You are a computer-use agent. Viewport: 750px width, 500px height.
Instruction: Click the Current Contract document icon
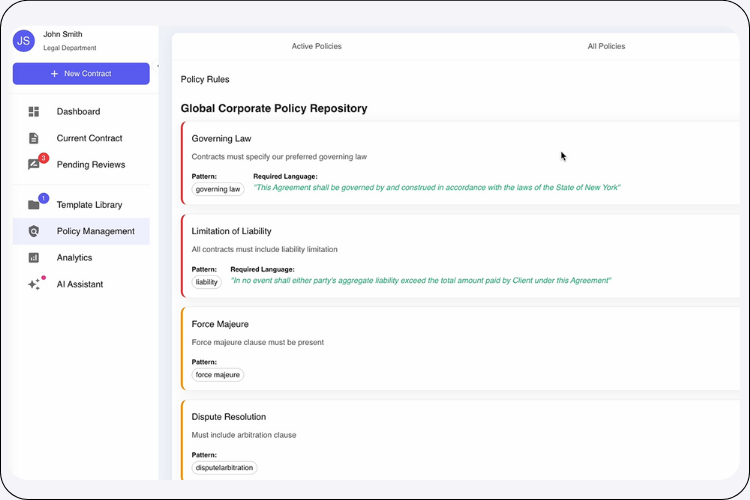[x=34, y=138]
